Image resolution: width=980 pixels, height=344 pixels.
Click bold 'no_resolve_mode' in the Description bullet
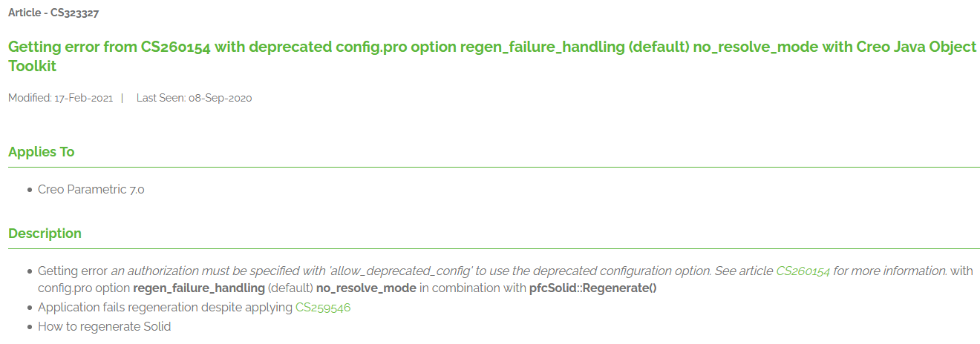[x=366, y=288]
